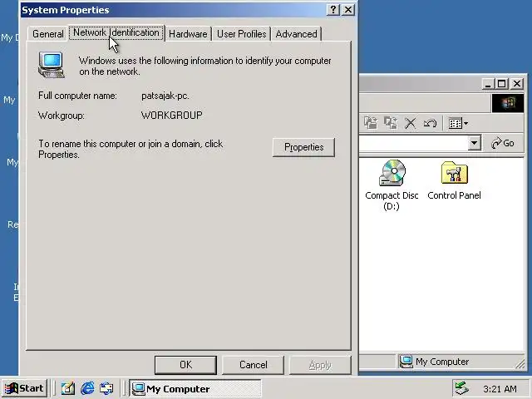
Task: Click the Go button beside address bar
Action: (503, 143)
